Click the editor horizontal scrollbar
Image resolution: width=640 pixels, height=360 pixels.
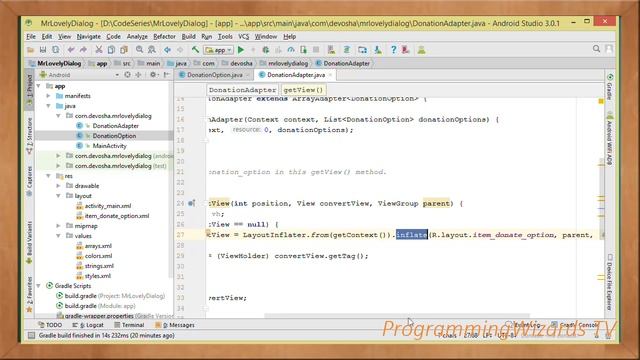click(397, 316)
